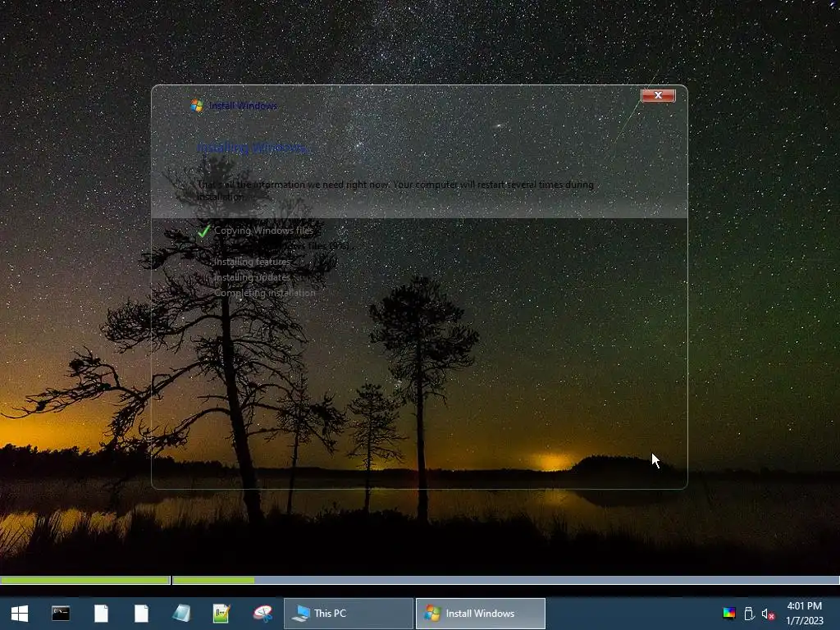Select the 'Installing features' step
This screenshot has height=630, width=840.
pos(253,262)
